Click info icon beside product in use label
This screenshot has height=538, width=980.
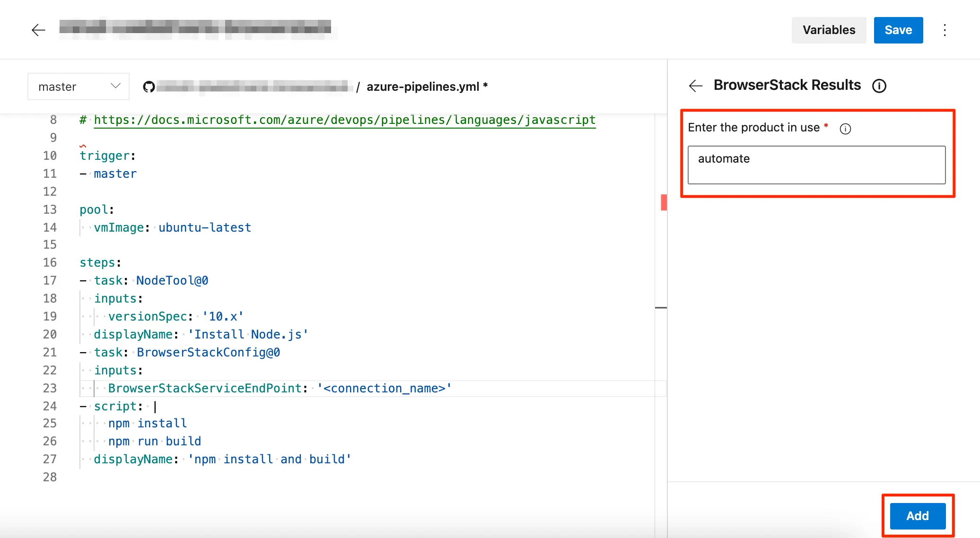(845, 129)
